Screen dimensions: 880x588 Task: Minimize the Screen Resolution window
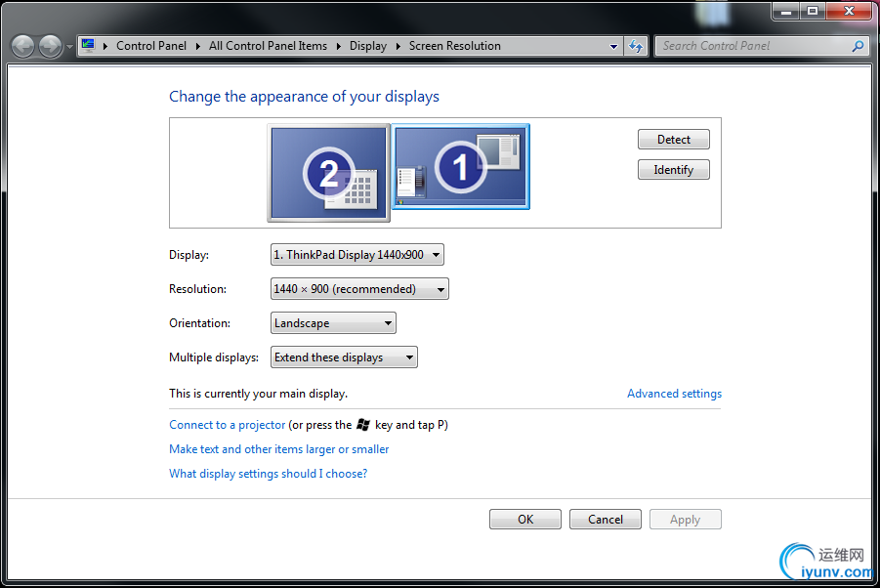pyautogui.click(x=786, y=11)
